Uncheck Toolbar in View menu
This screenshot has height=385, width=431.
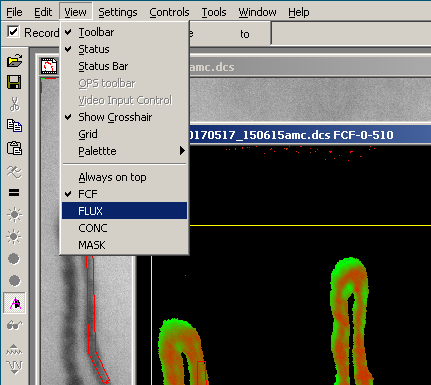[x=124, y=32]
